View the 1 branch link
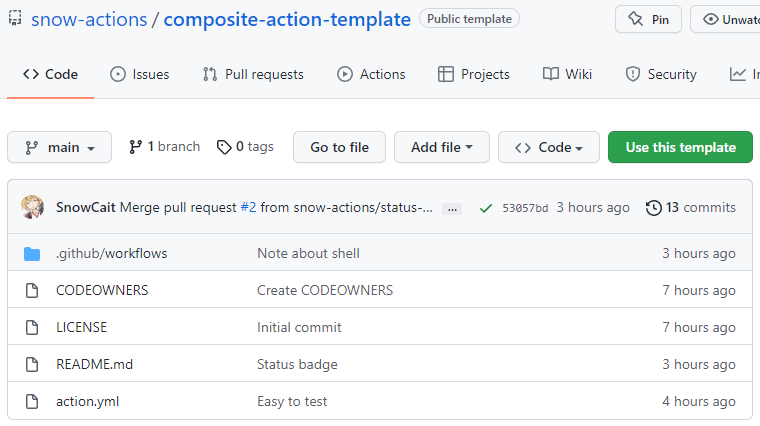760x426 pixels. point(164,146)
